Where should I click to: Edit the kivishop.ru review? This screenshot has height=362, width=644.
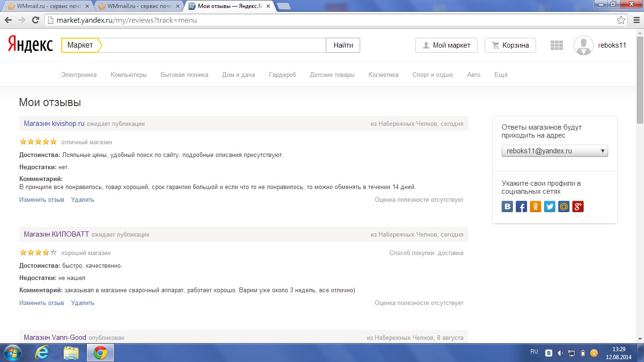point(41,200)
